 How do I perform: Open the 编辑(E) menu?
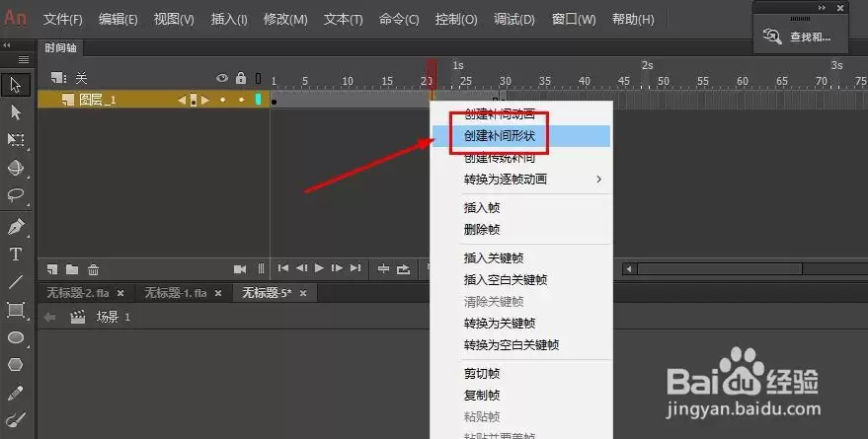(118, 20)
